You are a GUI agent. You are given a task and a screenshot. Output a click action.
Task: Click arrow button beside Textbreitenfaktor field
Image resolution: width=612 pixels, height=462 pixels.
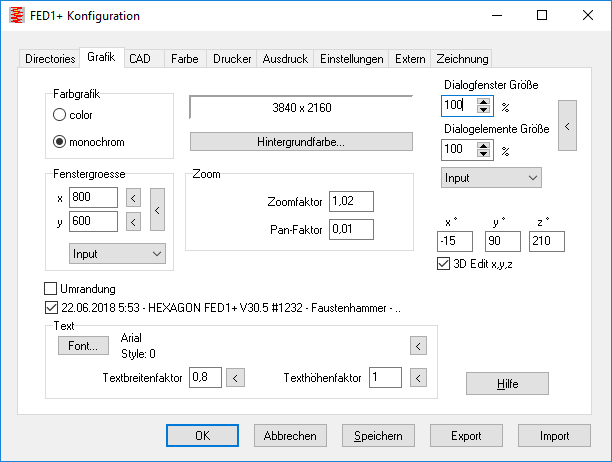pyautogui.click(x=235, y=377)
